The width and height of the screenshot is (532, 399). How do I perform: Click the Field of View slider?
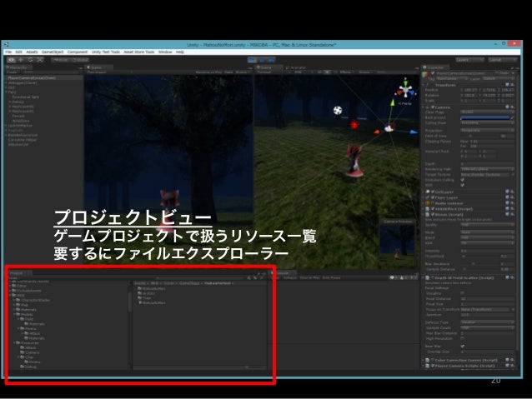pyautogui.click(x=479, y=136)
